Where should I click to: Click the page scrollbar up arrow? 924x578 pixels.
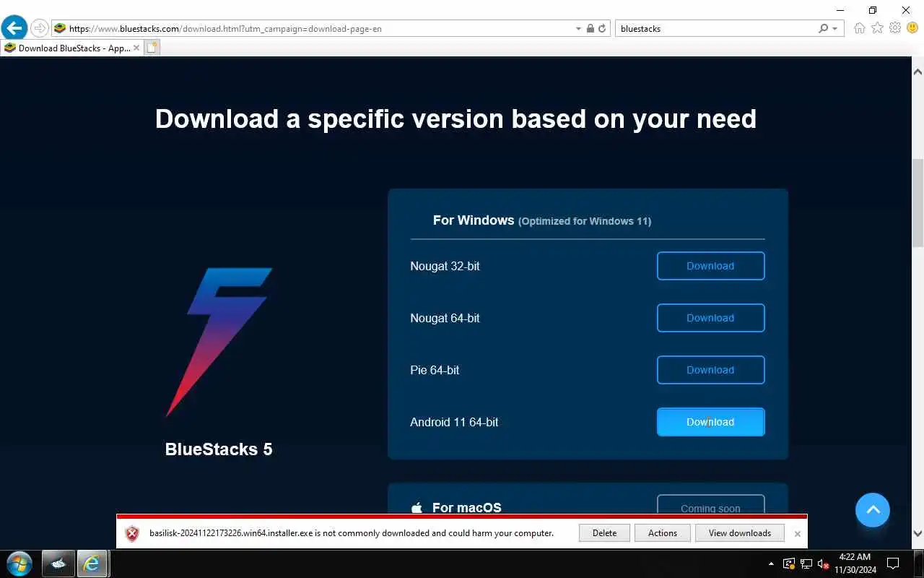pos(918,72)
